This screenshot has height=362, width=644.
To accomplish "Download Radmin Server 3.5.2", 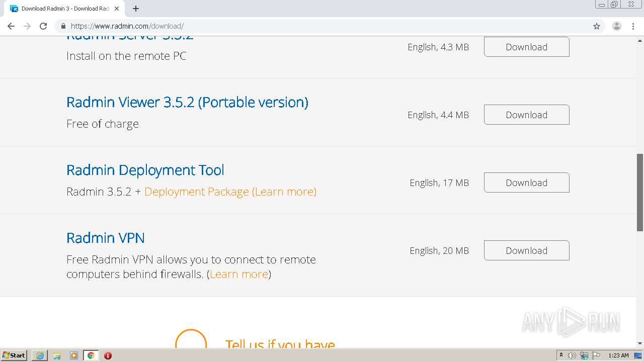I will point(527,47).
